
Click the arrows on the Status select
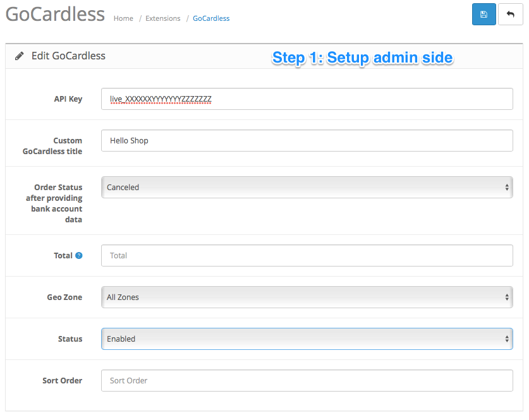pyautogui.click(x=507, y=339)
